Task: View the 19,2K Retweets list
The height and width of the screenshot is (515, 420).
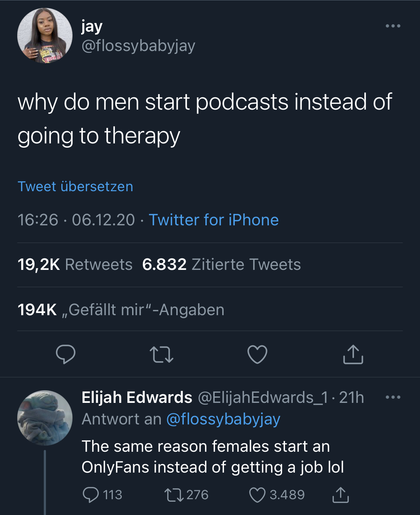Action: [75, 265]
